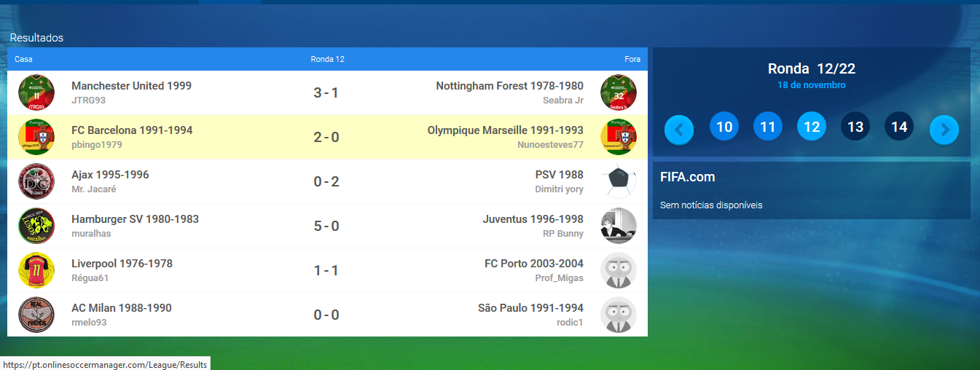Click AC Milan 1988-1990 crest
The image size is (980, 370).
pos(36,315)
